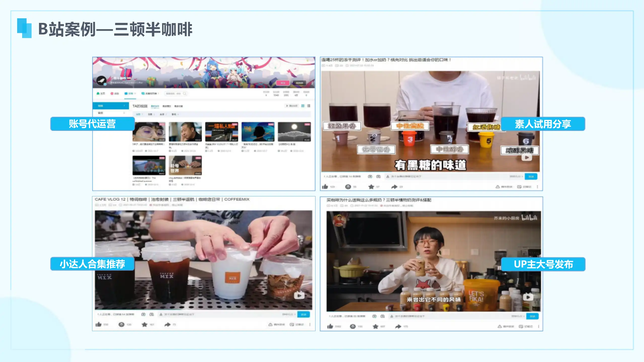The height and width of the screenshot is (362, 644).
Task: Click the channel search box next to the collections tab
Action: [x=176, y=94]
